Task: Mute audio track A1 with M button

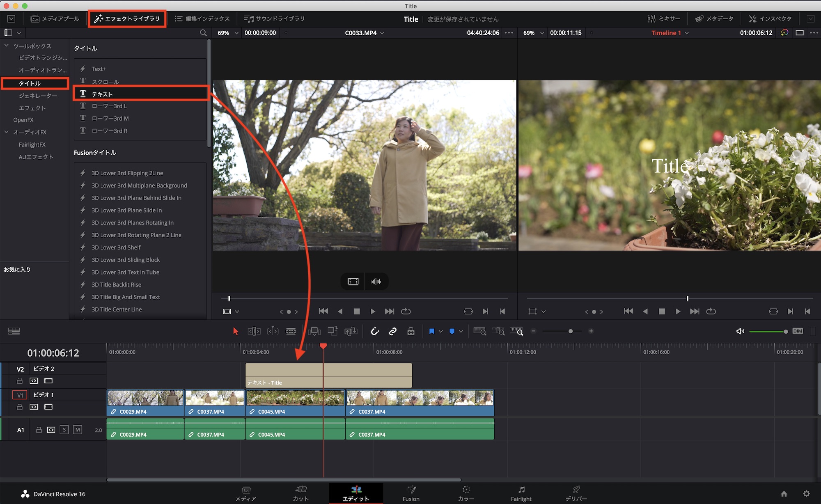Action: click(x=77, y=430)
